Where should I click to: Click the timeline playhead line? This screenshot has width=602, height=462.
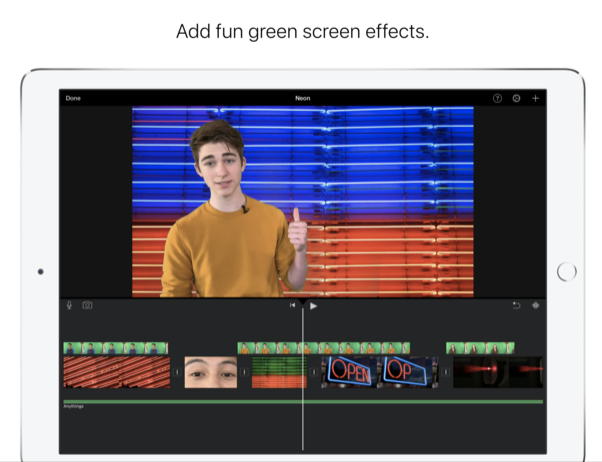tap(303, 378)
